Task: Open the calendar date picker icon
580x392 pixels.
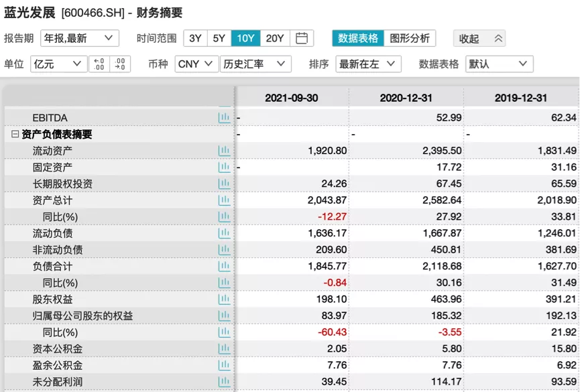Action: click(x=302, y=38)
